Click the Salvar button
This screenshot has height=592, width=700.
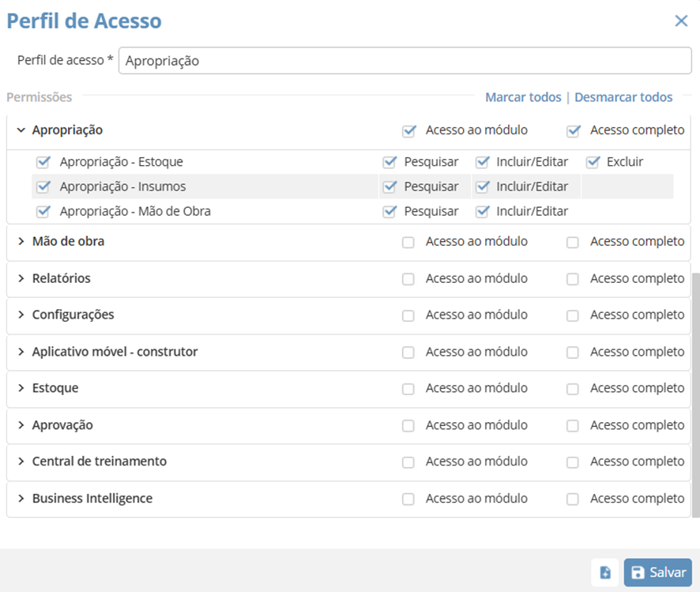pyautogui.click(x=658, y=572)
